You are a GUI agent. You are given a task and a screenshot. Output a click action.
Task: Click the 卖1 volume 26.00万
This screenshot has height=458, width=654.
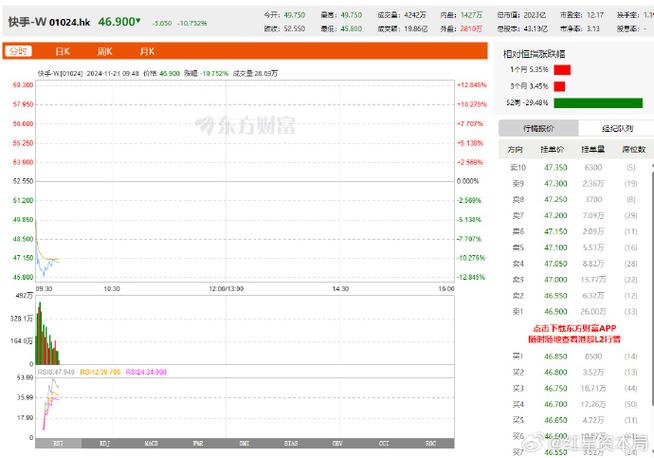point(593,311)
